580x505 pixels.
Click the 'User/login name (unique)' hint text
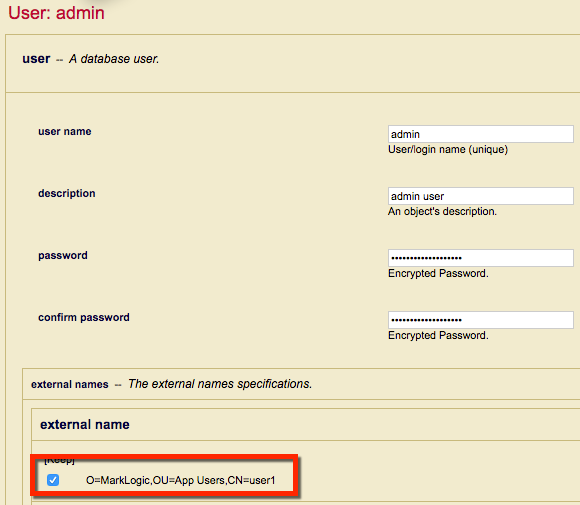pos(448,149)
